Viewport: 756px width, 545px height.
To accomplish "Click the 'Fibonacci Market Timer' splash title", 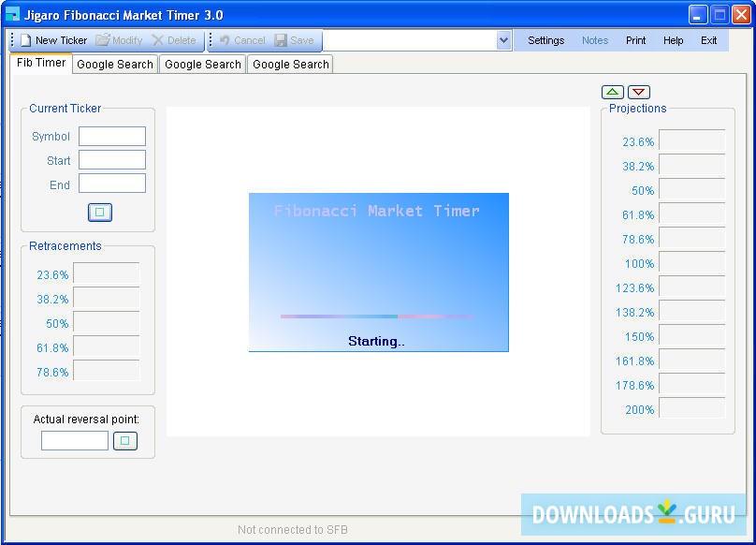I will pyautogui.click(x=376, y=211).
